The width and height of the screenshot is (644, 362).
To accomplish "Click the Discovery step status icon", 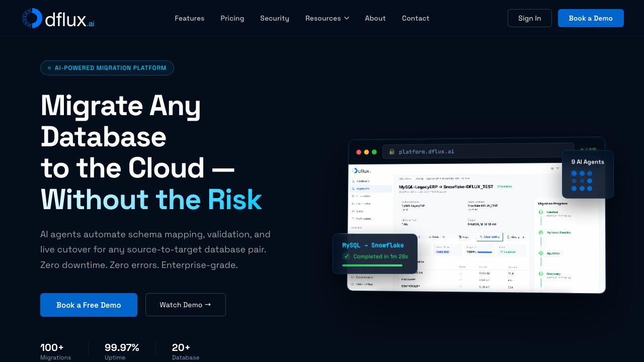I will click(x=541, y=274).
